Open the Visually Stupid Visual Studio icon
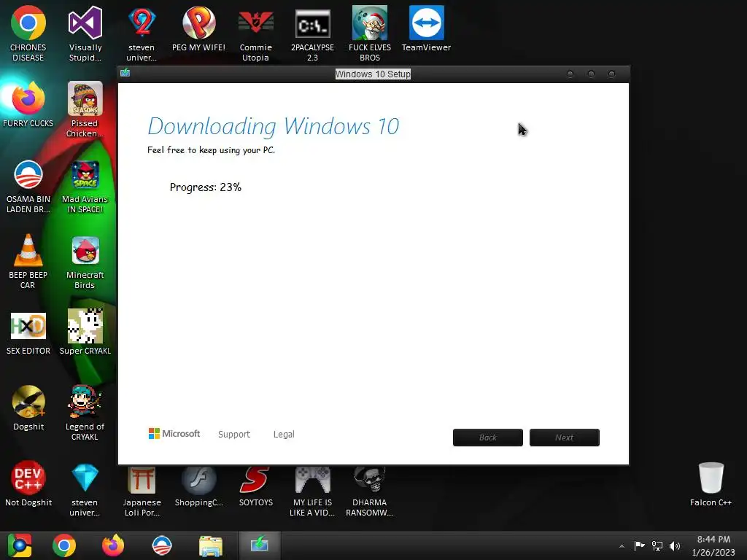This screenshot has height=560, width=747. click(x=85, y=23)
